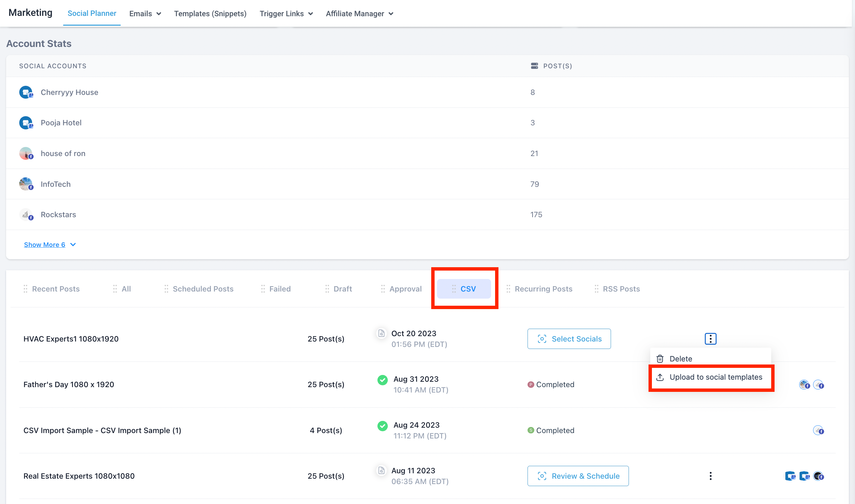Click the file icon beside Aug 11 2023
The image size is (855, 504).
tap(382, 470)
